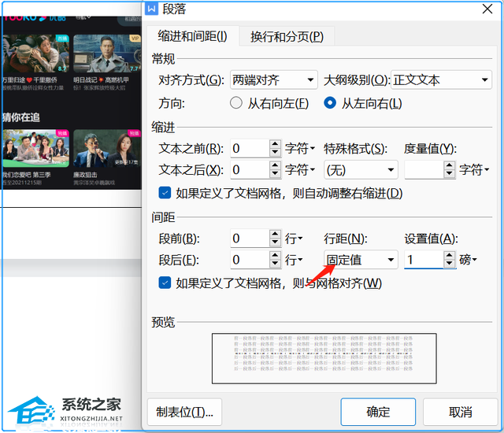This screenshot has width=504, height=433.
Task: Click the 段前 spacing input field
Action: (250, 239)
